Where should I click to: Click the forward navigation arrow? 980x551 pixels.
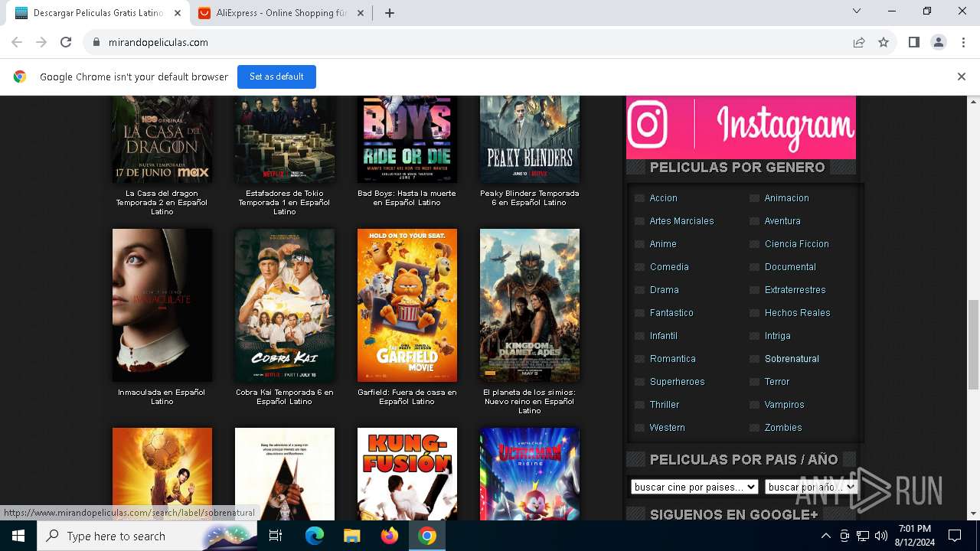click(41, 43)
